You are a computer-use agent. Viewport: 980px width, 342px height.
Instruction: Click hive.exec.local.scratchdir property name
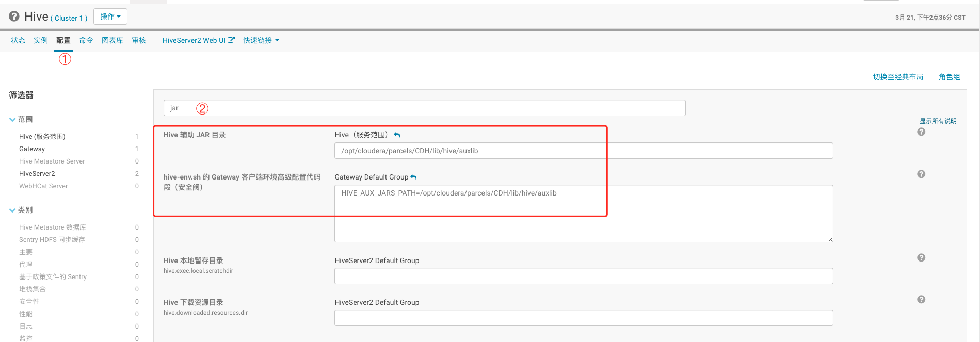tap(198, 271)
